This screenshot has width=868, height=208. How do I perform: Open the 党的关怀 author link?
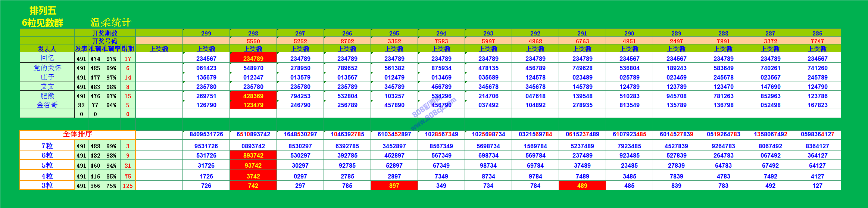[47, 68]
